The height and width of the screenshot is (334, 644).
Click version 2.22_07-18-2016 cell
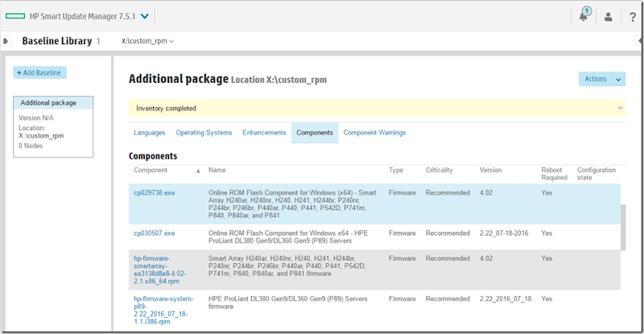pos(504,233)
